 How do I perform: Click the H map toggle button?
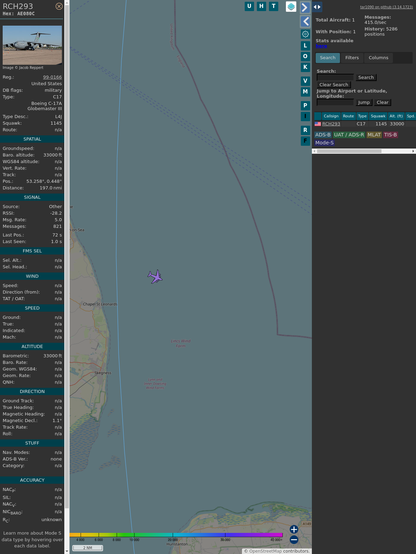click(x=261, y=6)
